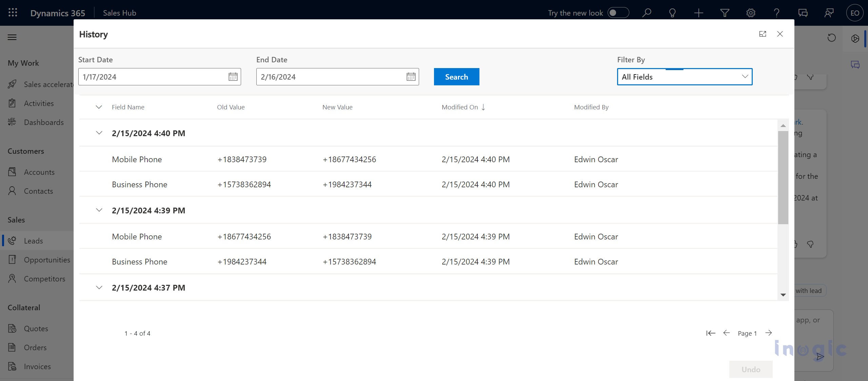
Task: Click the expand window icon in History dialog
Action: [x=763, y=34]
